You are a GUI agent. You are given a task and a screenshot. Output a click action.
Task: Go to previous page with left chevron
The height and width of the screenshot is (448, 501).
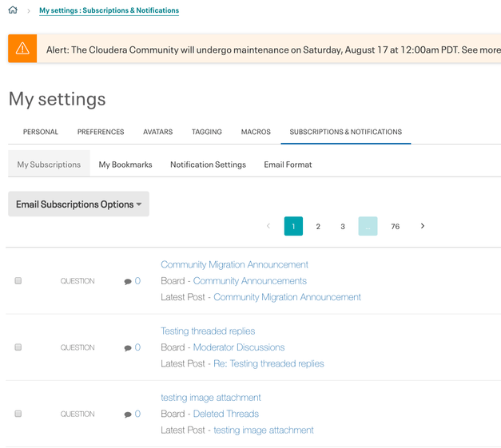point(268,226)
